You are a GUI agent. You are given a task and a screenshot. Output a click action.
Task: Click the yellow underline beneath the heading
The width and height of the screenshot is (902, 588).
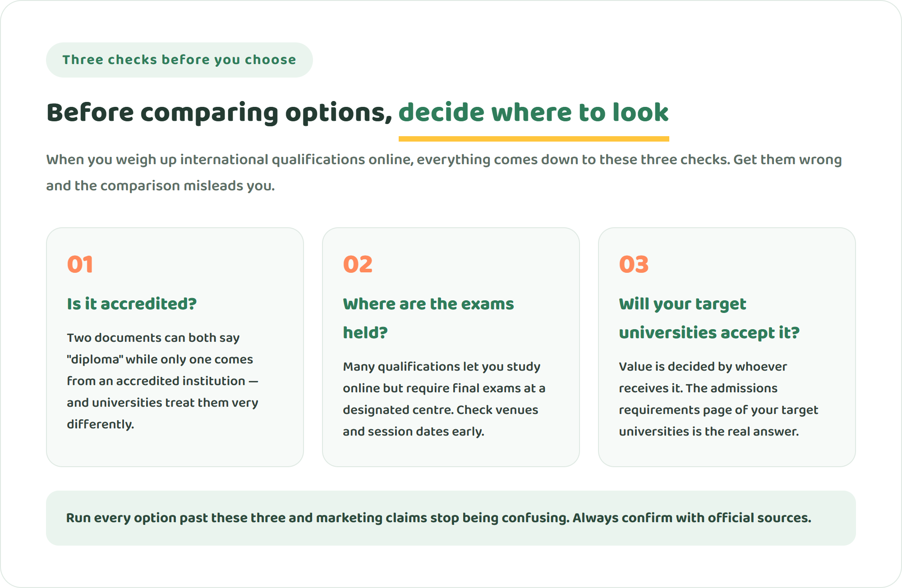pos(534,139)
